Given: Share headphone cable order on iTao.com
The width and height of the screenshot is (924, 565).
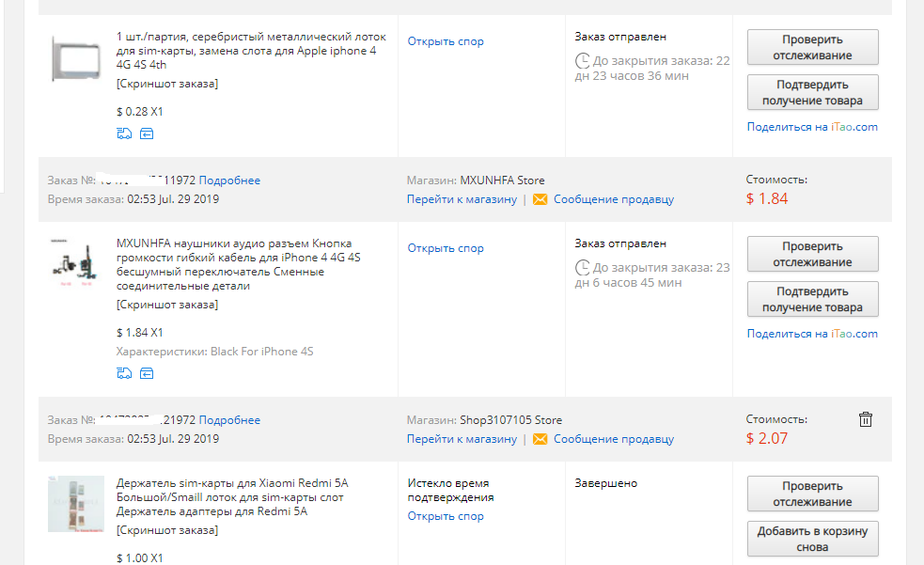Looking at the screenshot, I should (x=812, y=334).
